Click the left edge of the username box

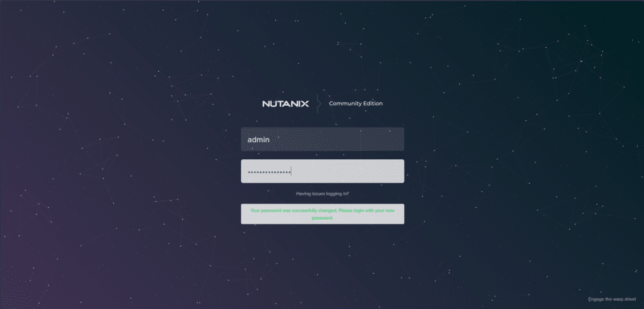pos(243,139)
